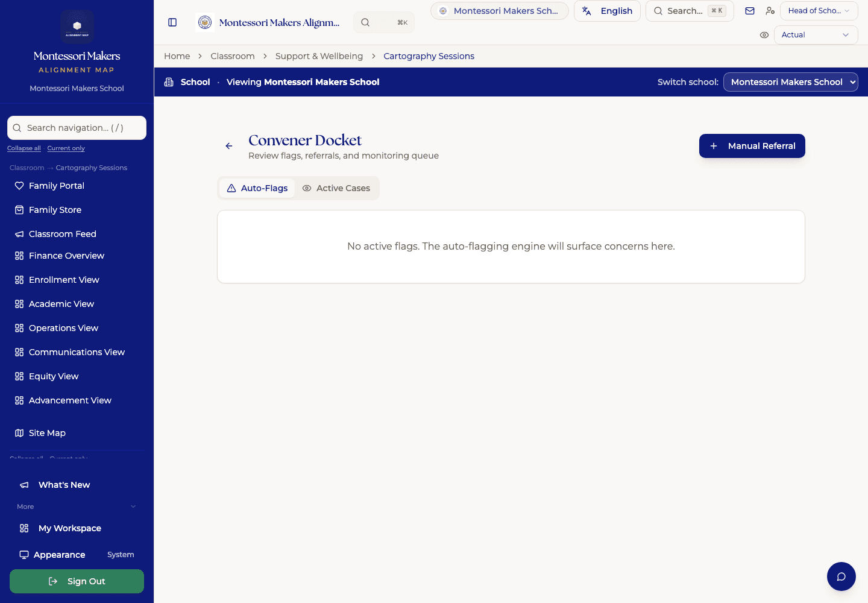Go to Home breadcrumb
Screen dimensions: 868x603
177,56
